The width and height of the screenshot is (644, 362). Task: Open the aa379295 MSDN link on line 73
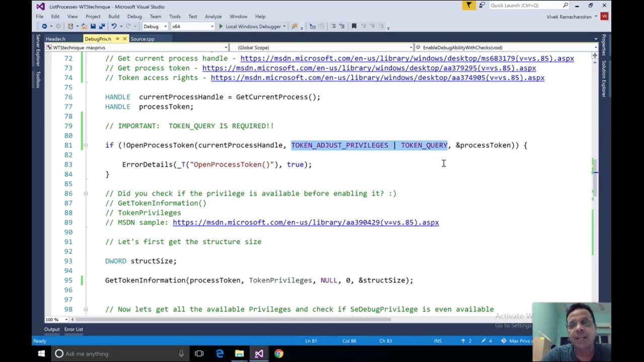coord(369,68)
